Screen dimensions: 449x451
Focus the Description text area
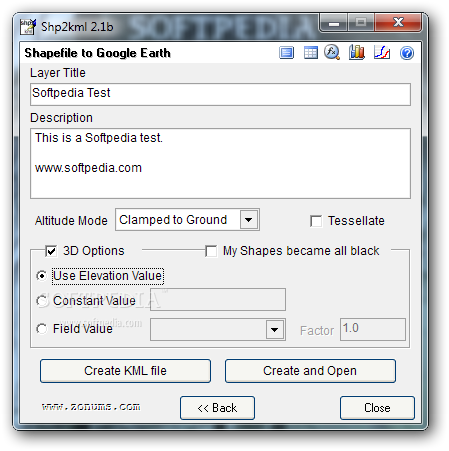(220, 163)
